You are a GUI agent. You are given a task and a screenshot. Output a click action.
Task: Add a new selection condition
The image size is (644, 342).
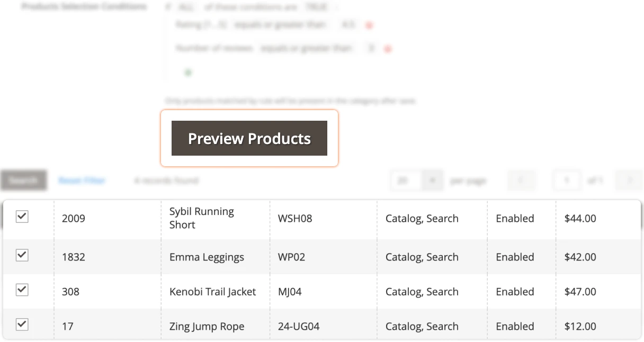187,72
